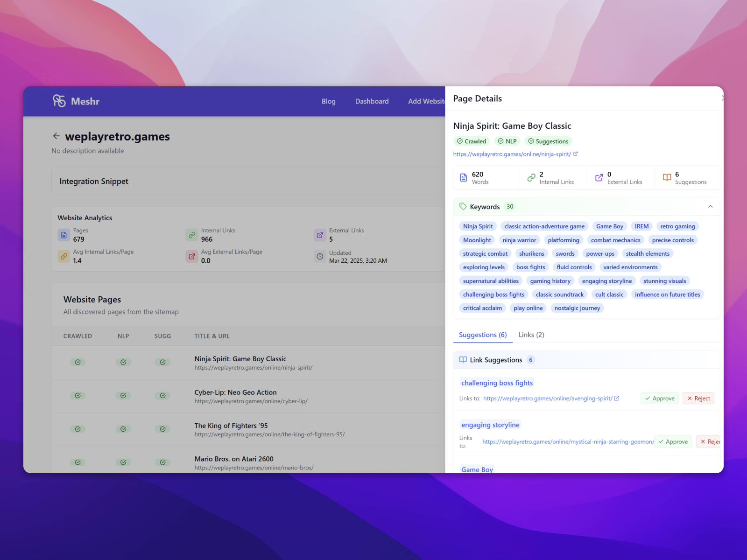Click the 'cult classic' keyword tag

(x=609, y=294)
